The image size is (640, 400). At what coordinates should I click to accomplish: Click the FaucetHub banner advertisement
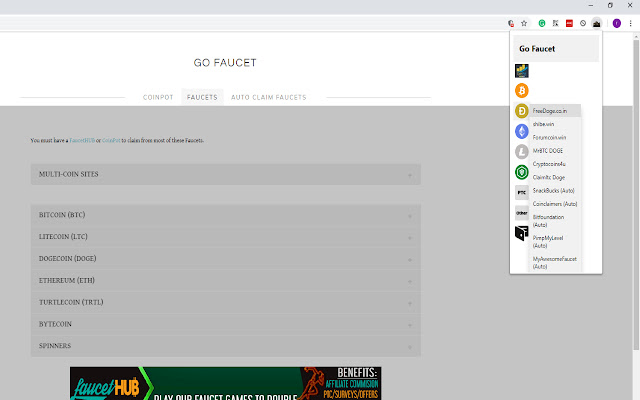(225, 383)
